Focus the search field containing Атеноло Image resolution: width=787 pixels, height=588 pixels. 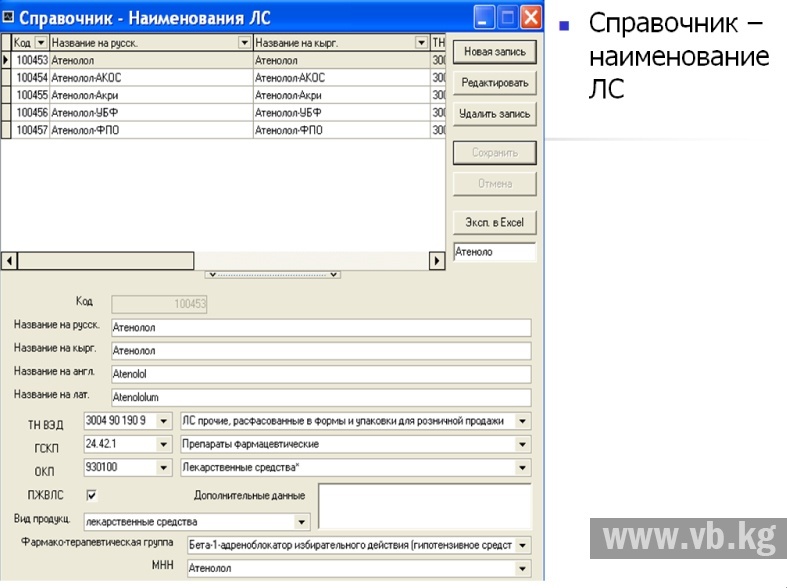[x=494, y=252]
